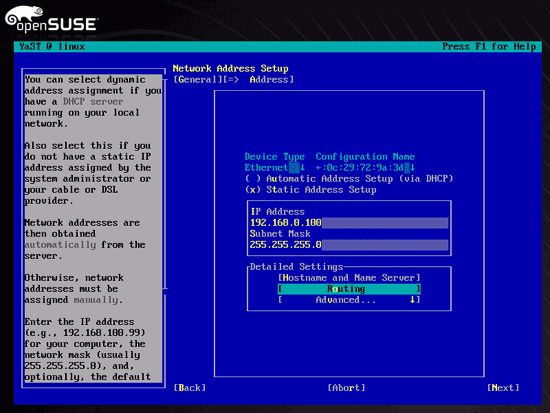Select Static Address Setup radio button
This screenshot has height=413, width=550.
311,190
